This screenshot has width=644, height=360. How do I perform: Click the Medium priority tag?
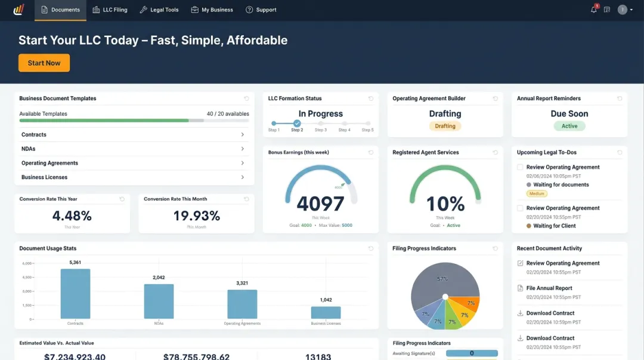pyautogui.click(x=537, y=193)
